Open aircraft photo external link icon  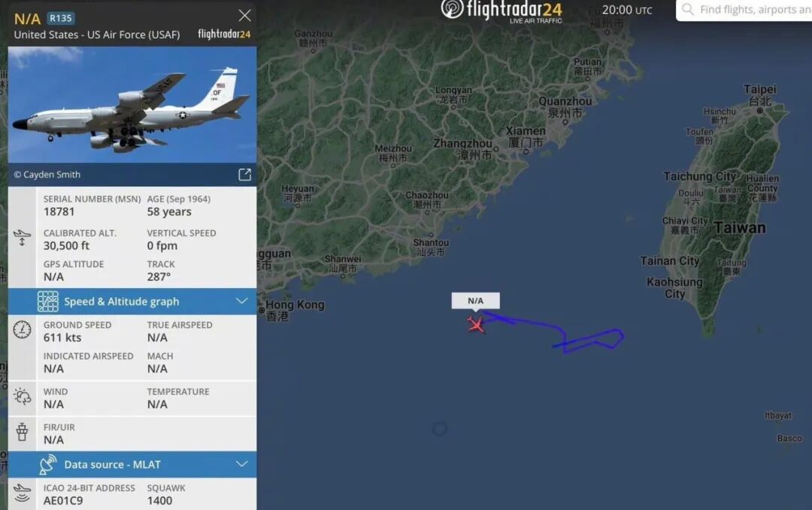pyautogui.click(x=244, y=175)
